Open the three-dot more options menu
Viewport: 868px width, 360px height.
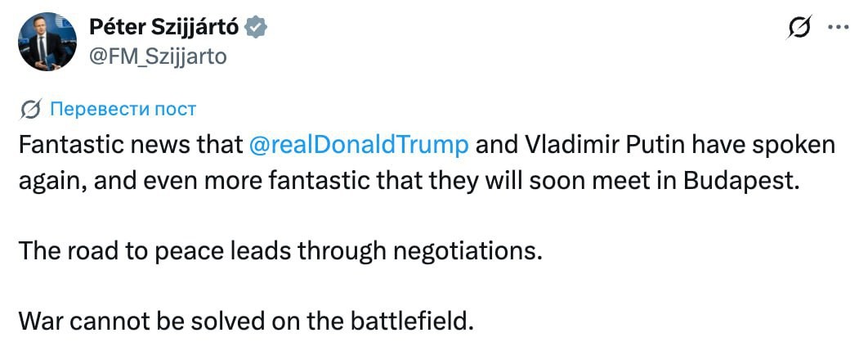(x=839, y=27)
